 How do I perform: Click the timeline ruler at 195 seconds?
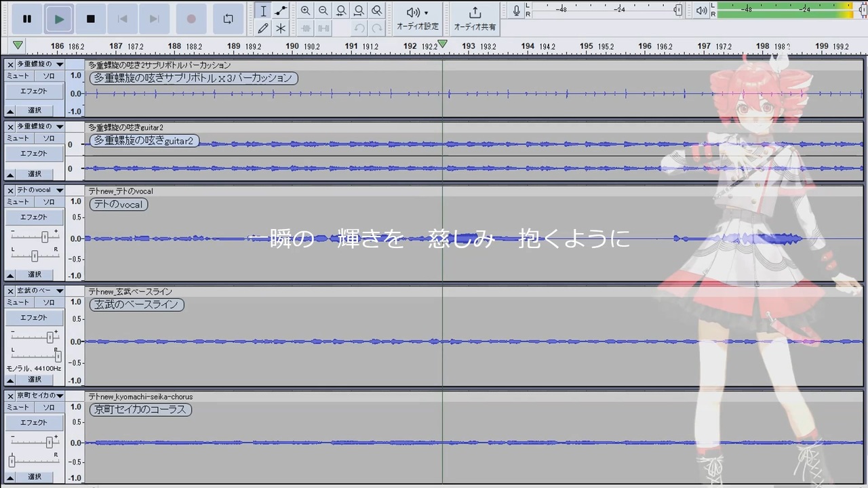586,46
